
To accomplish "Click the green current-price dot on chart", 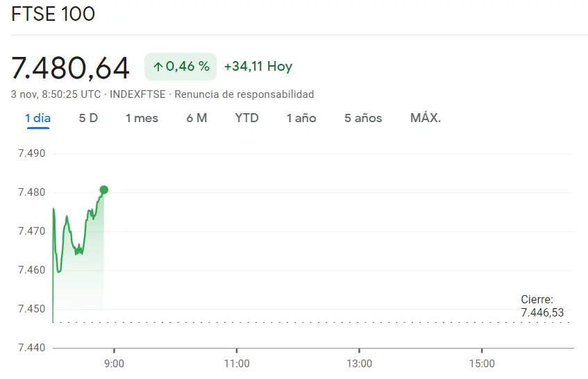I will (104, 190).
